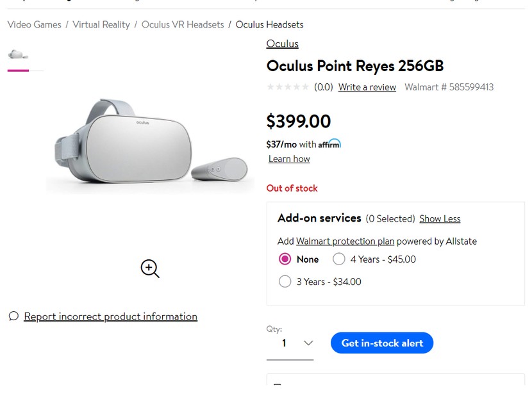Click the Get in-stock alert button
This screenshot has height=399, width=532.
click(x=382, y=343)
